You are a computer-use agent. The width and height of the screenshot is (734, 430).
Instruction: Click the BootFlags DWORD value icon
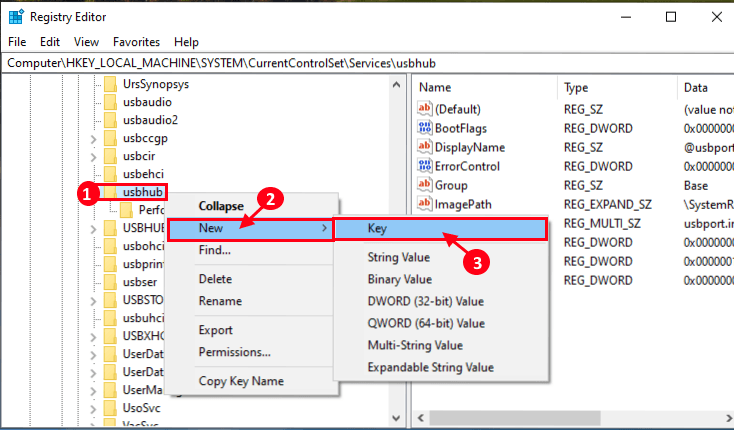click(x=425, y=128)
